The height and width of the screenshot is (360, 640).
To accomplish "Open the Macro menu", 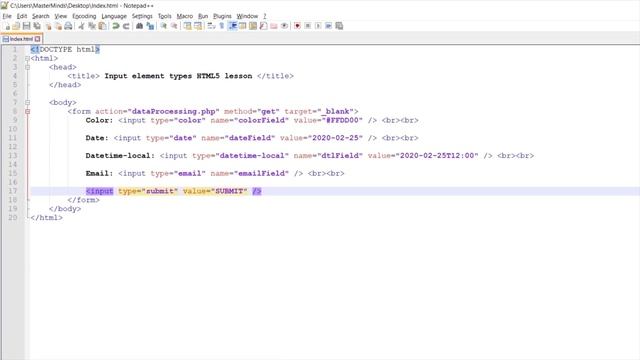I will coord(184,16).
